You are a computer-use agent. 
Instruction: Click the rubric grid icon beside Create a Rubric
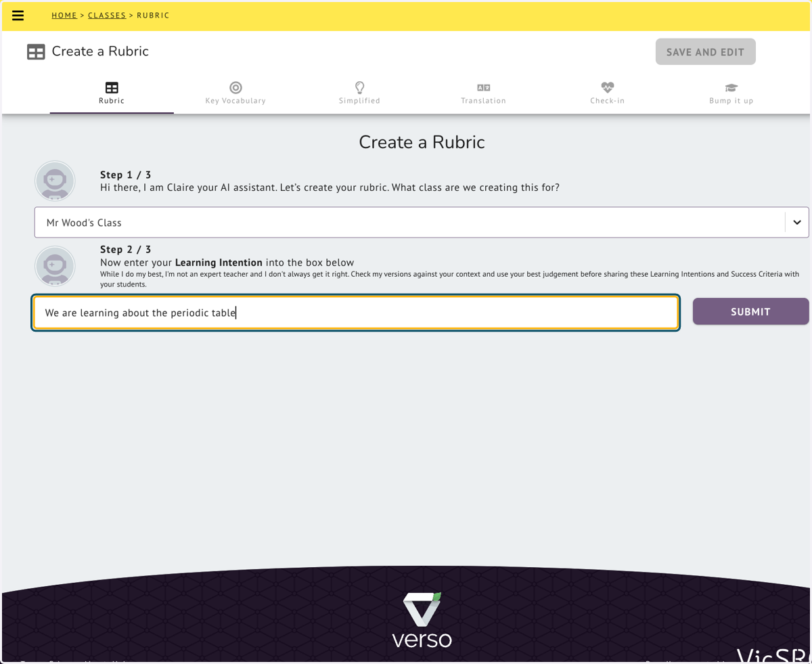36,51
